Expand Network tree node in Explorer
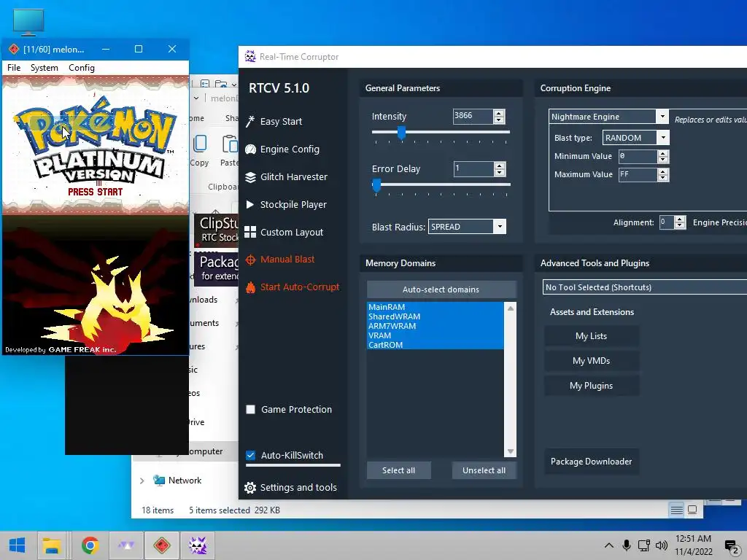Screen dimensions: 747x560 pyautogui.click(x=142, y=481)
